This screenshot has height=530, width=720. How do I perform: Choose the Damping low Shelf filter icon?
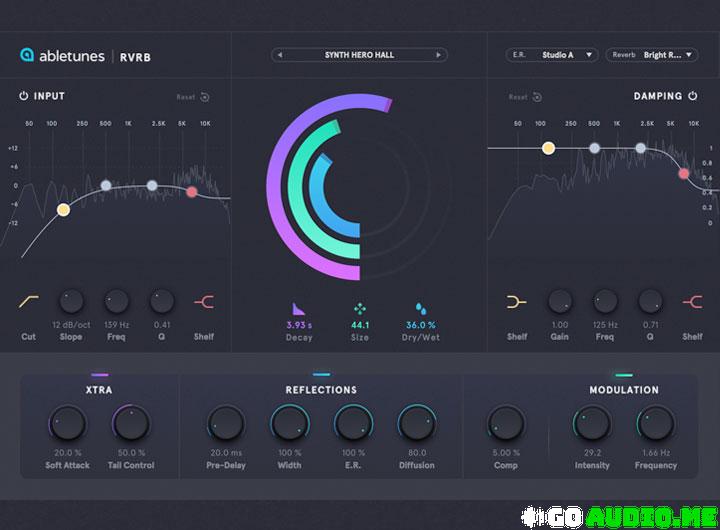(517, 302)
